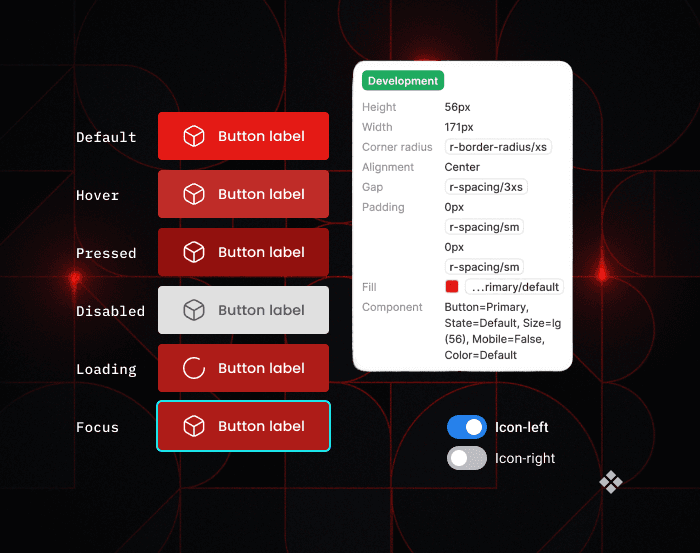Click the Center alignment value

point(462,167)
